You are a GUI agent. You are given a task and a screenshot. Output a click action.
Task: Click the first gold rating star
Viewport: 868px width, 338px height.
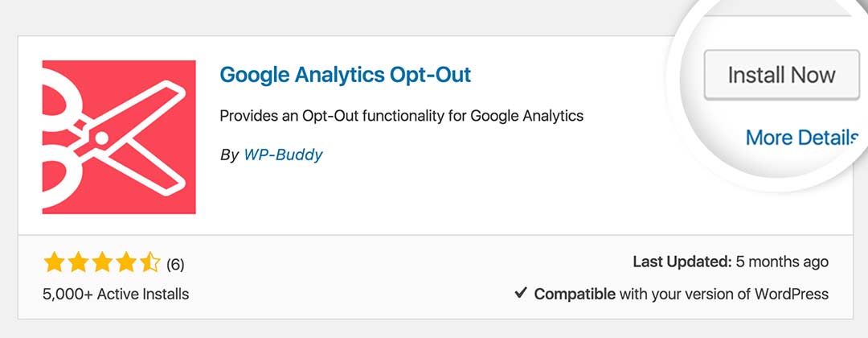54,262
